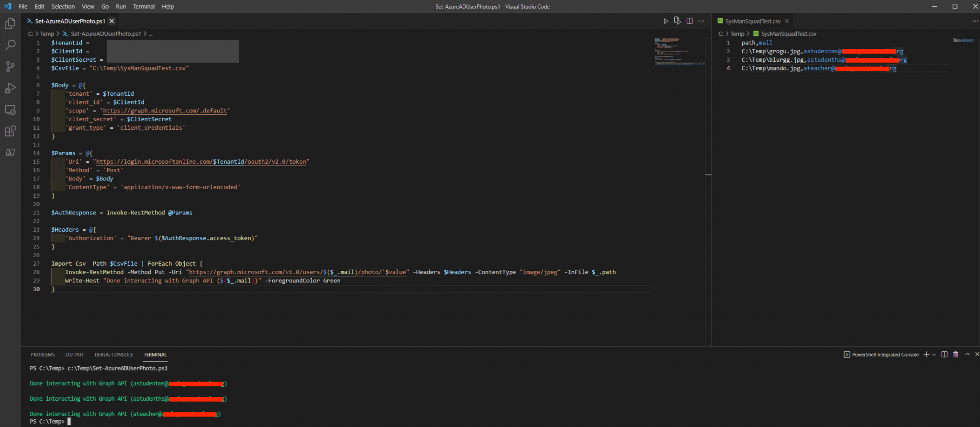Open the Search view in activity bar
The width and height of the screenshot is (980, 427).
(10, 45)
